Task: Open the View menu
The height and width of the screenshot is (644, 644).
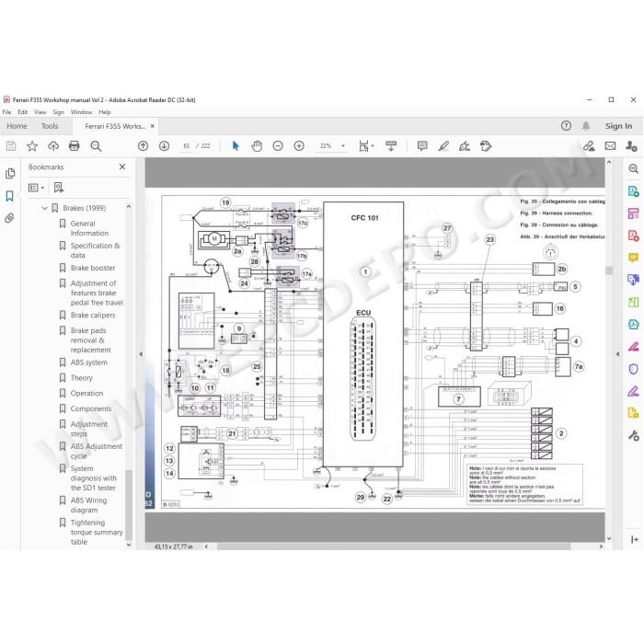Action: [x=40, y=112]
